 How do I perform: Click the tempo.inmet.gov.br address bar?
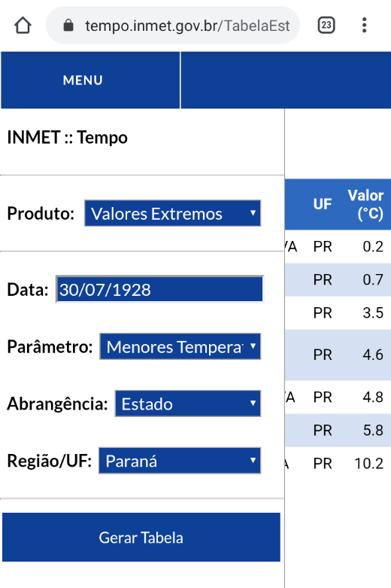click(173, 26)
